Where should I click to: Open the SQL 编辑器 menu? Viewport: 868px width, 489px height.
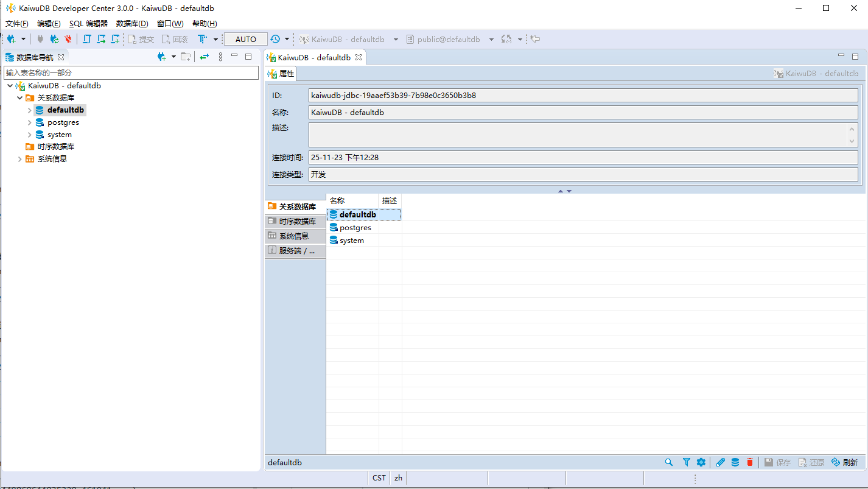pos(88,24)
